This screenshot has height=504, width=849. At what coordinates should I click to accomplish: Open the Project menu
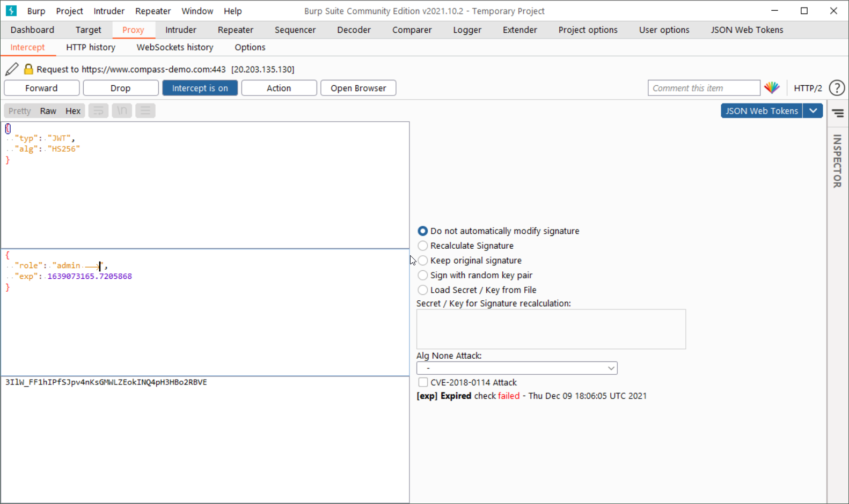pos(70,11)
